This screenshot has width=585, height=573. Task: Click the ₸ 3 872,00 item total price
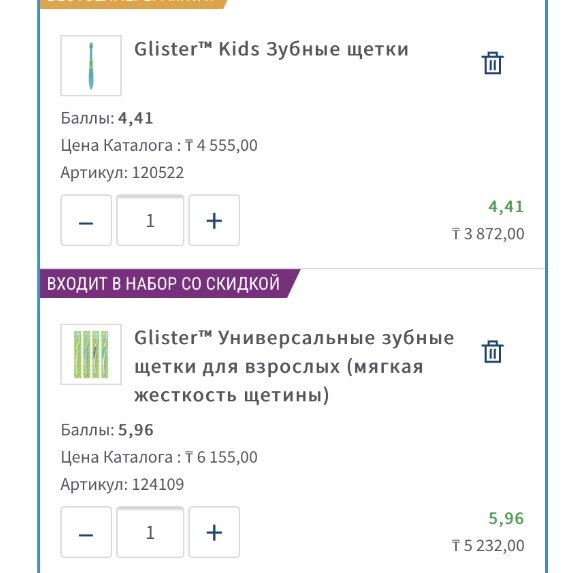pyautogui.click(x=488, y=234)
